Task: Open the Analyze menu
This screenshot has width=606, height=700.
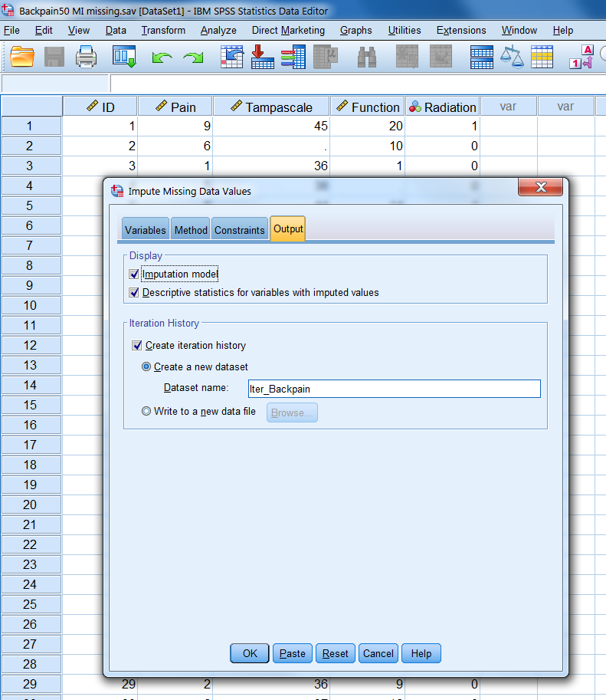Action: [218, 31]
